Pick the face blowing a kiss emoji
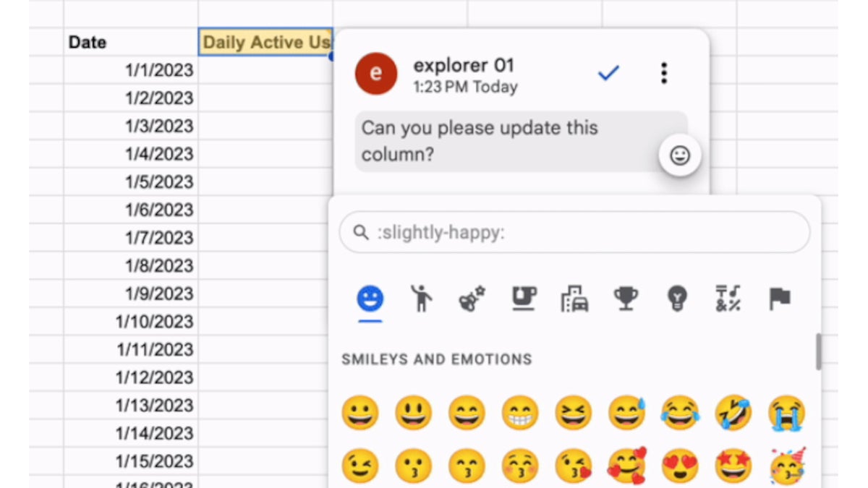 pyautogui.click(x=574, y=466)
